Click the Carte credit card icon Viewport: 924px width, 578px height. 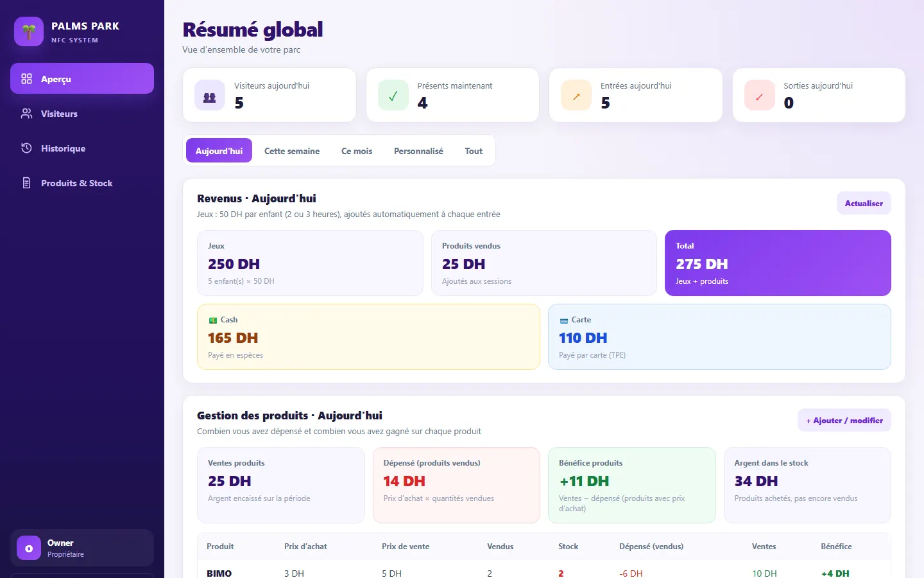[564, 320]
